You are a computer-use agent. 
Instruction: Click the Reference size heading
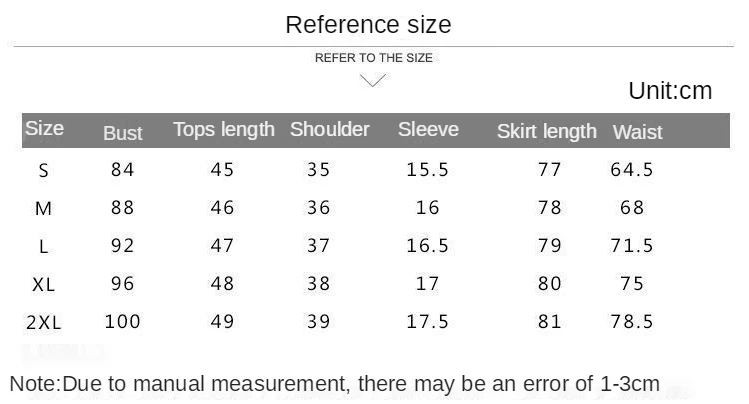click(x=368, y=25)
